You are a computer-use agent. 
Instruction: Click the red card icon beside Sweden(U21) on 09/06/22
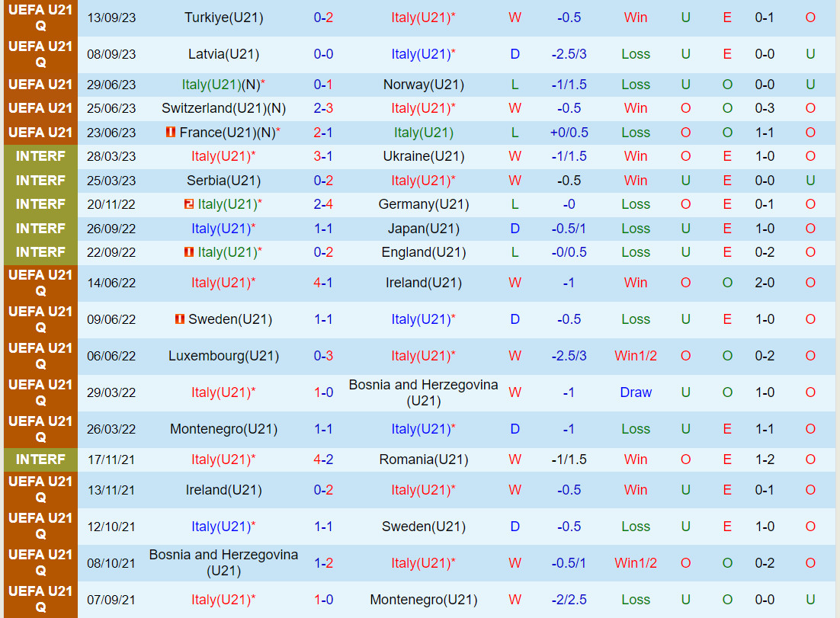[180, 319]
